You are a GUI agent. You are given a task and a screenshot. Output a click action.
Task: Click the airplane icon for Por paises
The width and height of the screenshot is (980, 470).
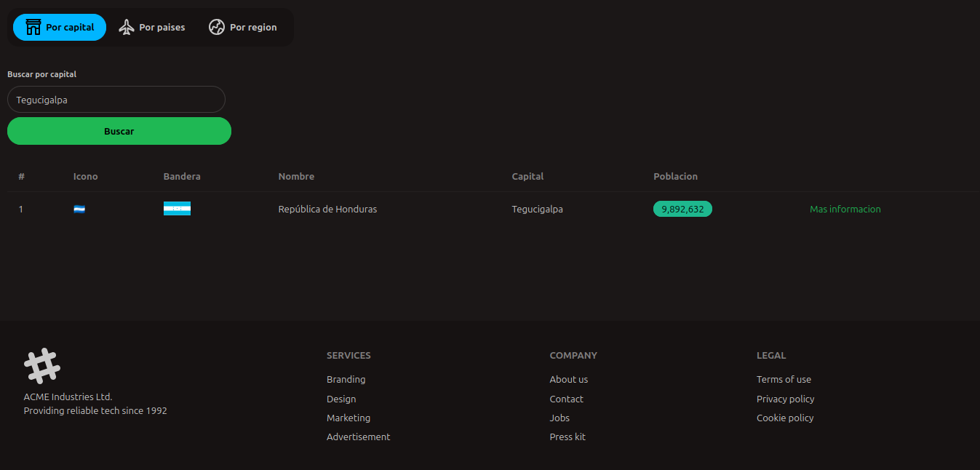point(127,28)
